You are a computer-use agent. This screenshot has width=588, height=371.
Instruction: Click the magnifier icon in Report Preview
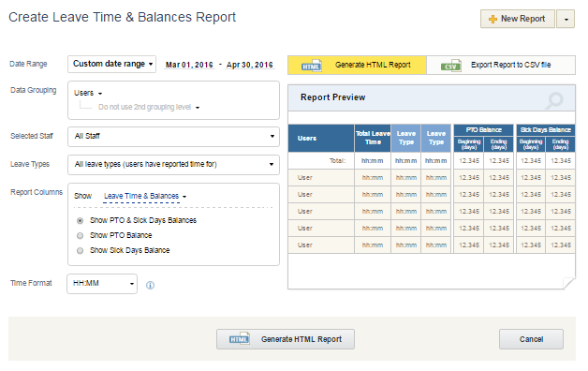(554, 100)
